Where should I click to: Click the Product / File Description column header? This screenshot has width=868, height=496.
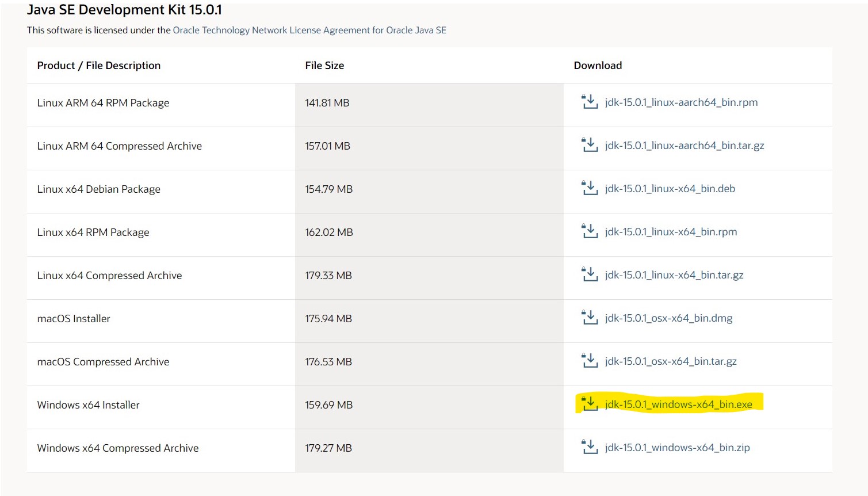coord(99,66)
